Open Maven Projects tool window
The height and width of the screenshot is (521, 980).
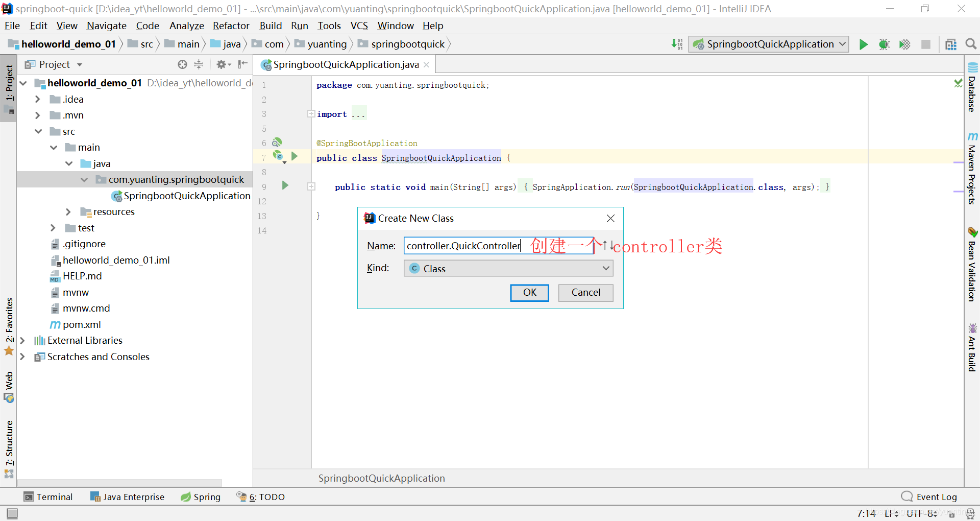(972, 169)
